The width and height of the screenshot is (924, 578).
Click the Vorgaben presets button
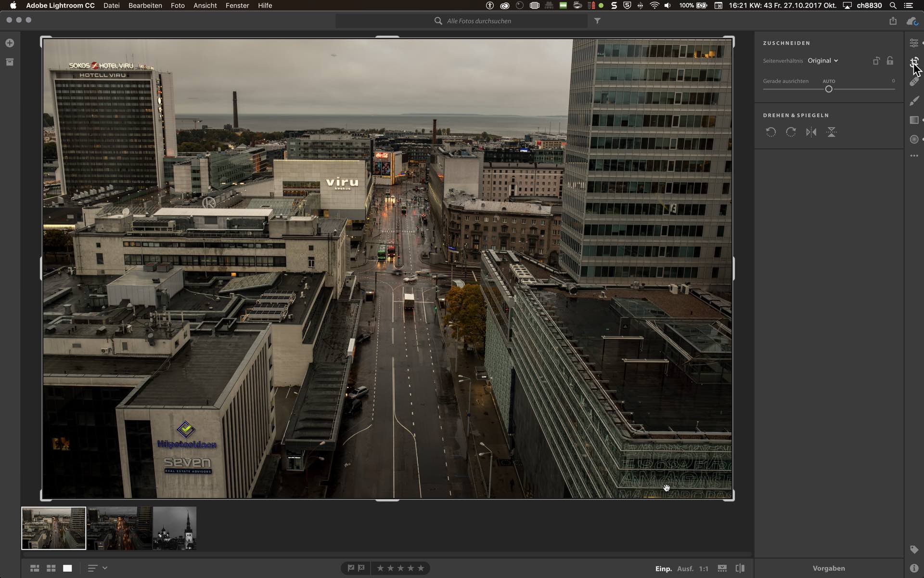[829, 568]
